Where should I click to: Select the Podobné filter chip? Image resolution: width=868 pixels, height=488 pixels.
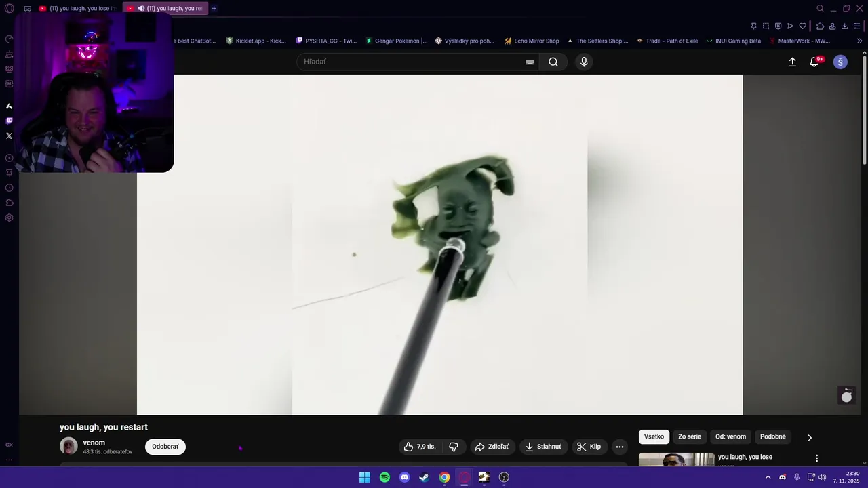coord(773,436)
